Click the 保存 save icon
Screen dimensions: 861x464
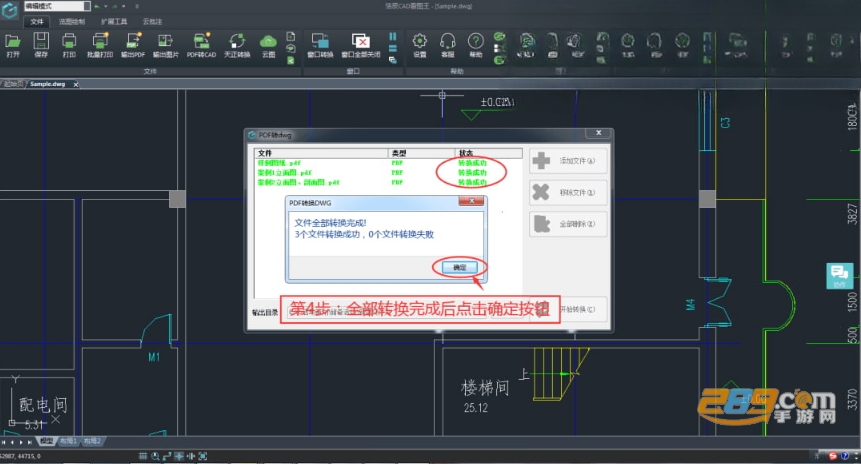tap(41, 44)
